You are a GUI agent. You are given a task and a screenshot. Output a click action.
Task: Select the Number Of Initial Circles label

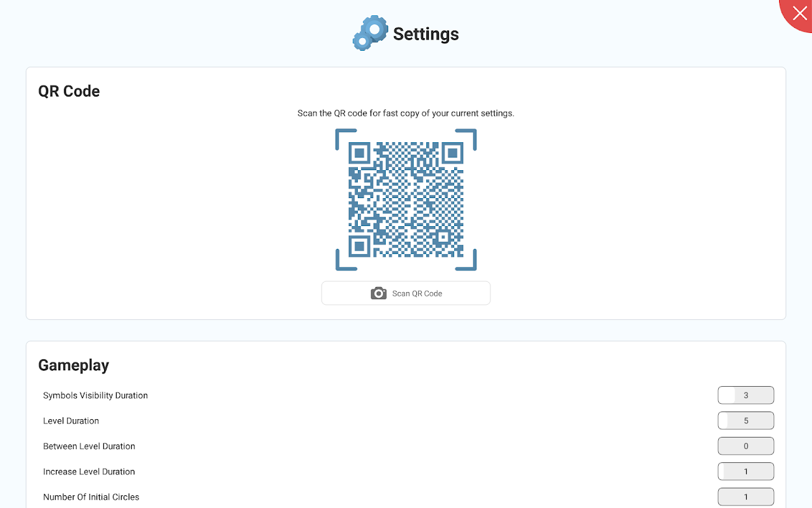(91, 497)
